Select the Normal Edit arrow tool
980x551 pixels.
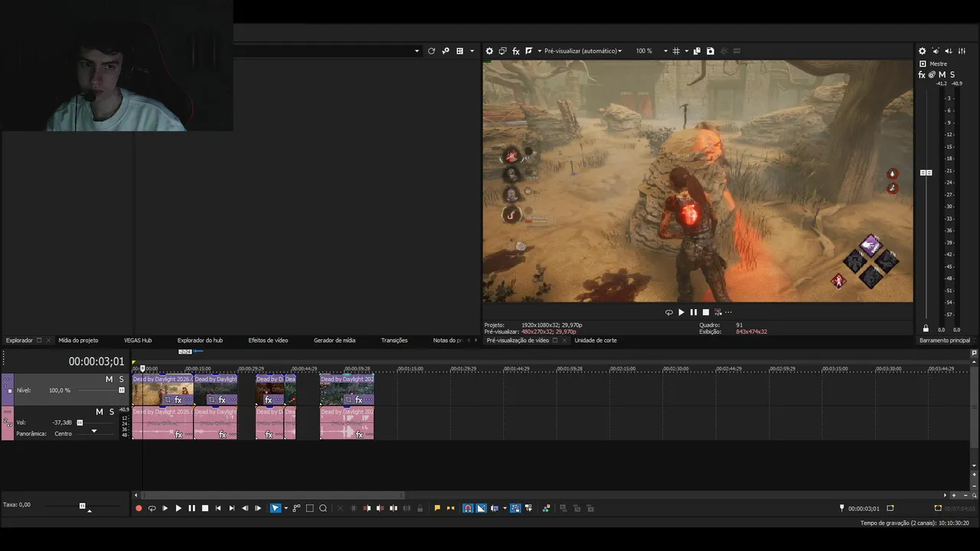(x=276, y=508)
